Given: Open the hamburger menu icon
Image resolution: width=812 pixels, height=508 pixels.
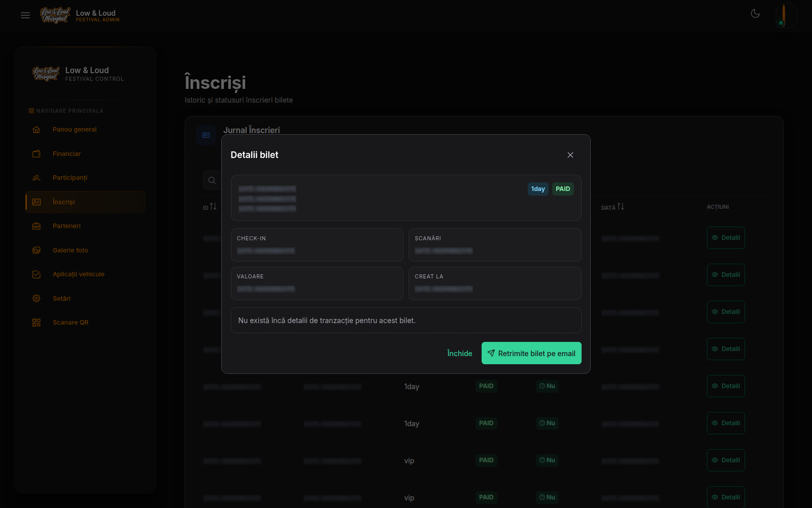Looking at the screenshot, I should point(25,15).
